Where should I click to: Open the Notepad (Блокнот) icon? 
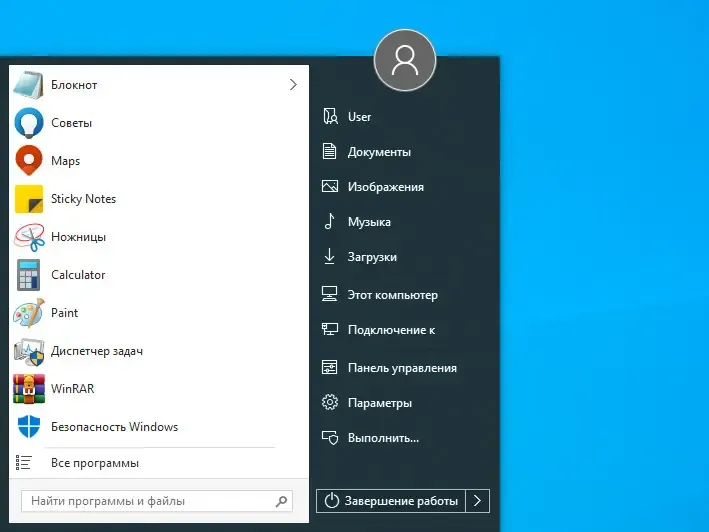click(28, 85)
